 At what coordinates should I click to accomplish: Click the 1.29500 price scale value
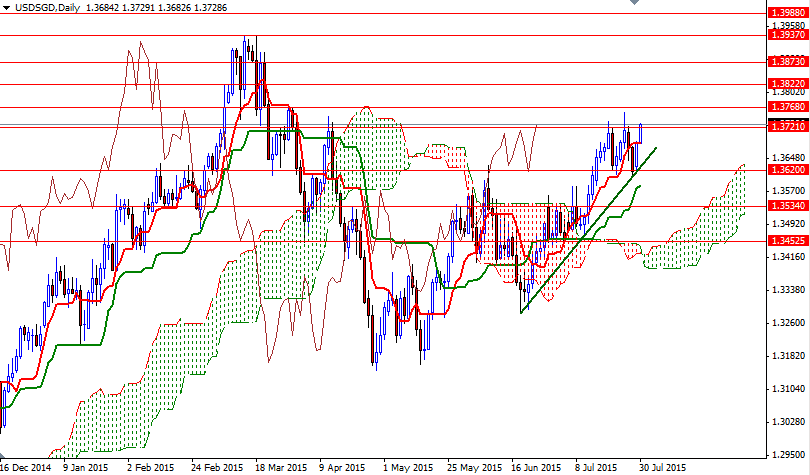789,455
